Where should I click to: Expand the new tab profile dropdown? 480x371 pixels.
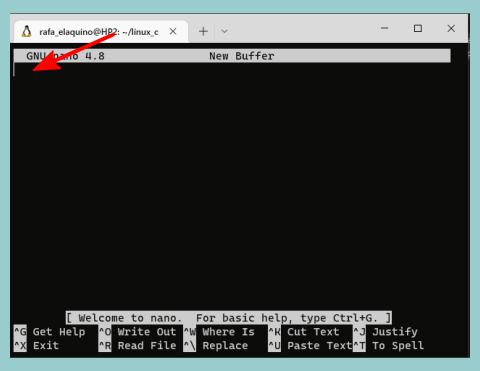click(224, 31)
